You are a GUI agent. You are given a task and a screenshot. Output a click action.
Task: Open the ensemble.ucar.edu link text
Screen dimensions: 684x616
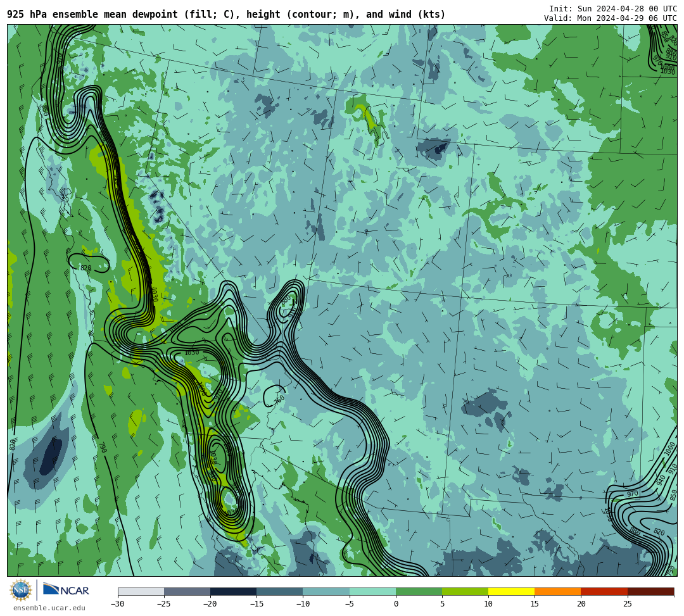[49, 608]
